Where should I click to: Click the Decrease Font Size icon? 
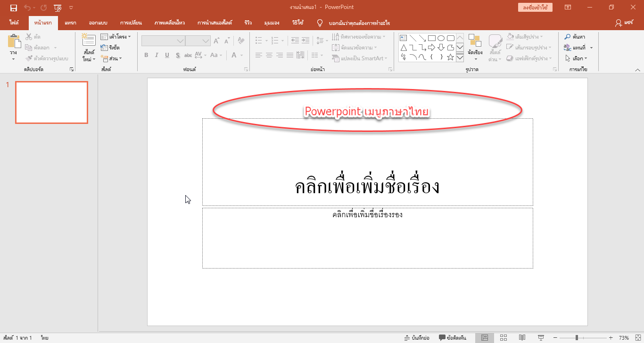tap(227, 41)
